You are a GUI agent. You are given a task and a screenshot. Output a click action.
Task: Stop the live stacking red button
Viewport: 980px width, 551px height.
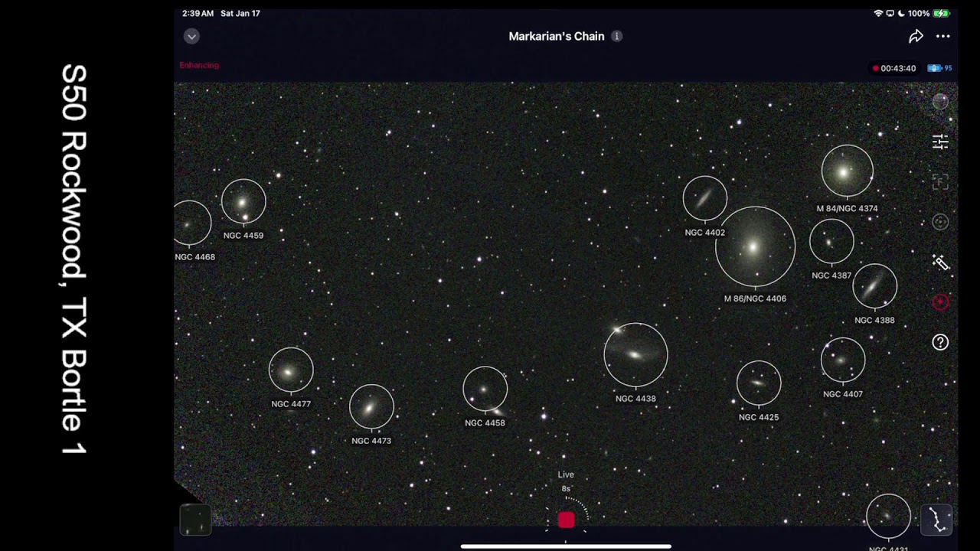tap(566, 520)
